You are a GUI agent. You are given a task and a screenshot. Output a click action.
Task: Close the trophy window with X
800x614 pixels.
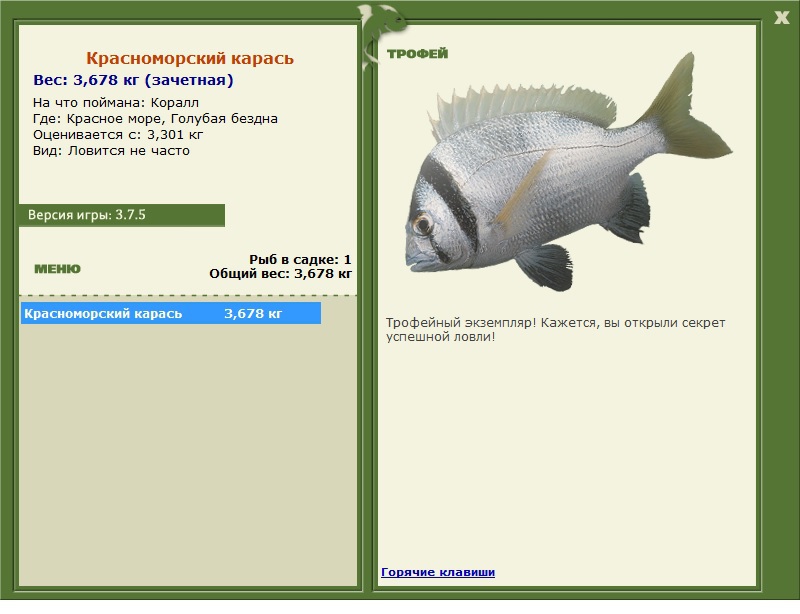pos(781,18)
